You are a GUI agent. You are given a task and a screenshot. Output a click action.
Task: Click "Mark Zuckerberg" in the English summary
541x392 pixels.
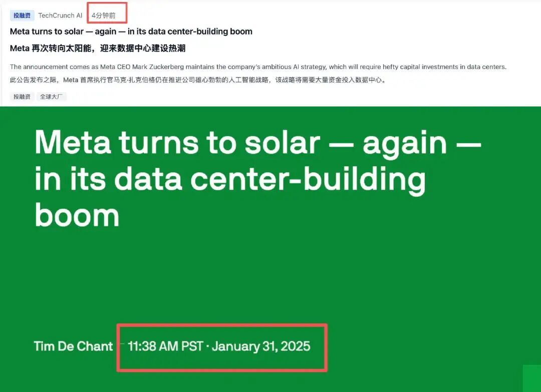tap(156, 67)
